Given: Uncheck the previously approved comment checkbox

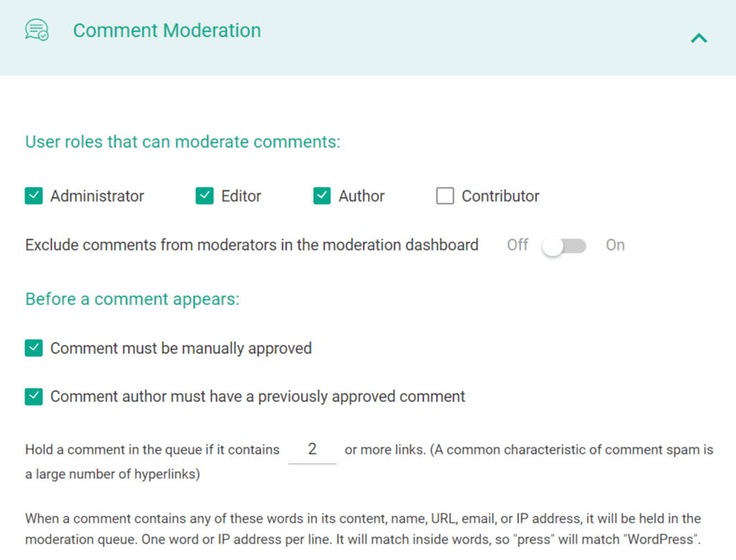Looking at the screenshot, I should click(x=34, y=396).
